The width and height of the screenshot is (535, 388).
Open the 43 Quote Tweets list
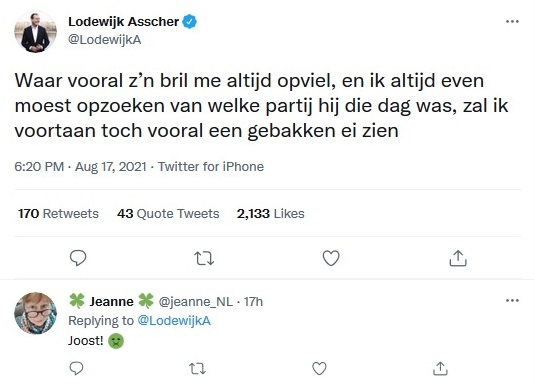pyautogui.click(x=168, y=214)
